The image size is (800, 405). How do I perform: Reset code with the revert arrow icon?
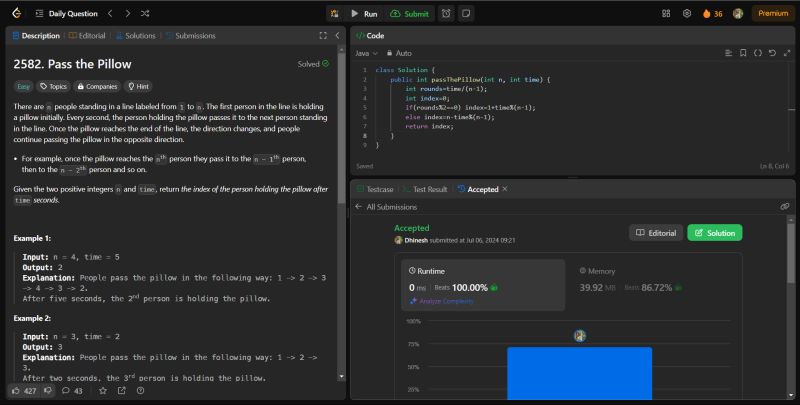coord(772,52)
